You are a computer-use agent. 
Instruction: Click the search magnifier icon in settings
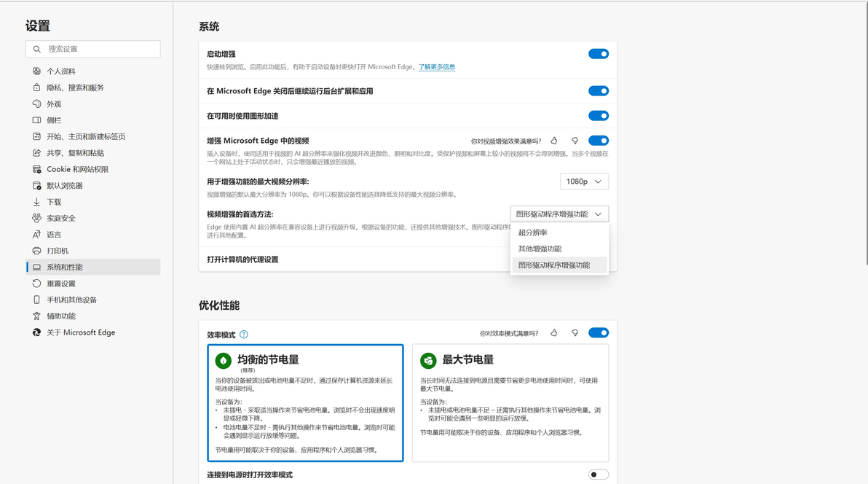click(36, 49)
